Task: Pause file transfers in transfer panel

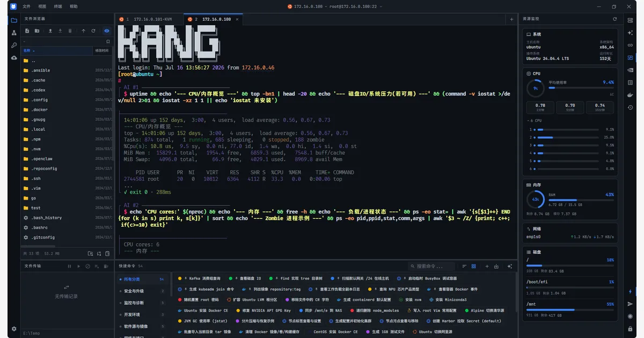Action: 69,266
